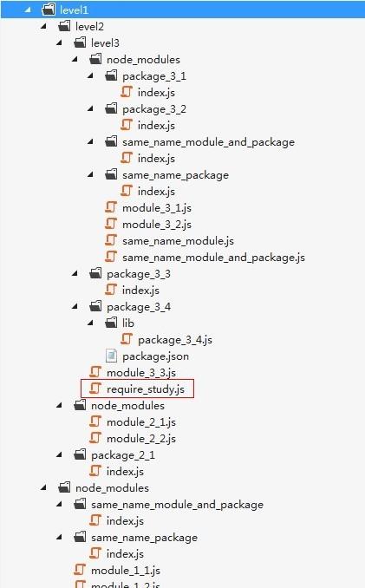Click the module_3_1.js script file icon
Image resolution: width=365 pixels, height=588 pixels.
[111, 207]
